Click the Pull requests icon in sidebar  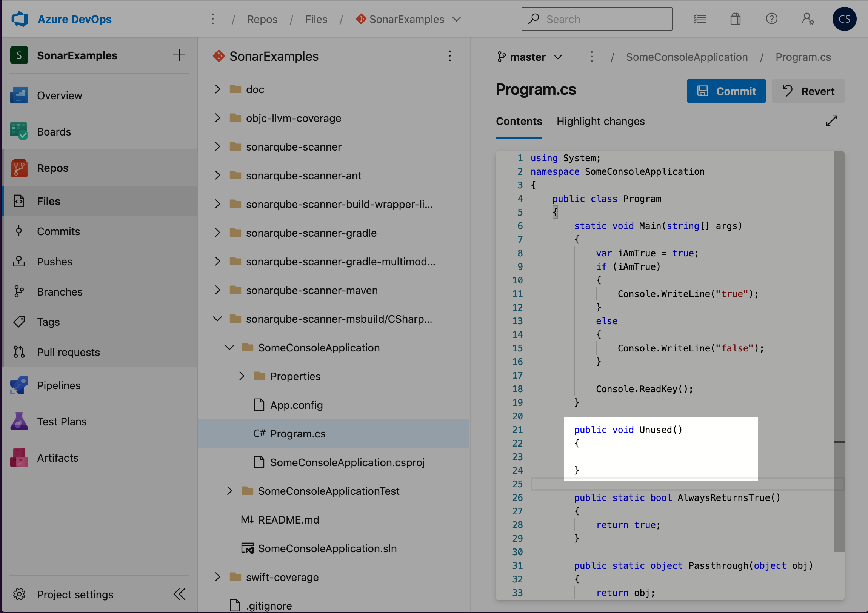(x=19, y=352)
